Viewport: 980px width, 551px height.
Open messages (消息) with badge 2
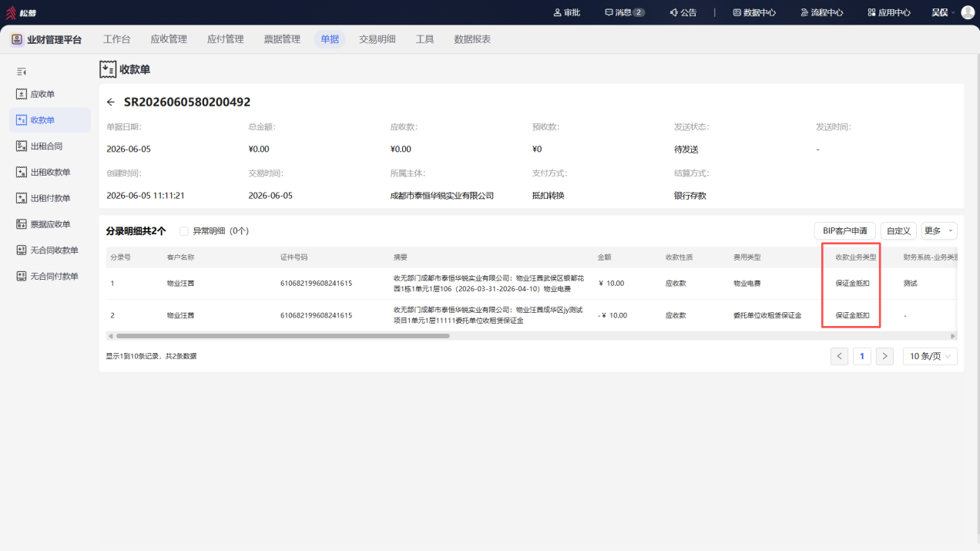click(625, 12)
